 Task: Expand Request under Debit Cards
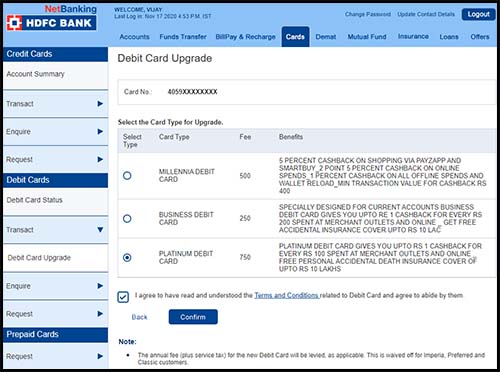[x=55, y=314]
